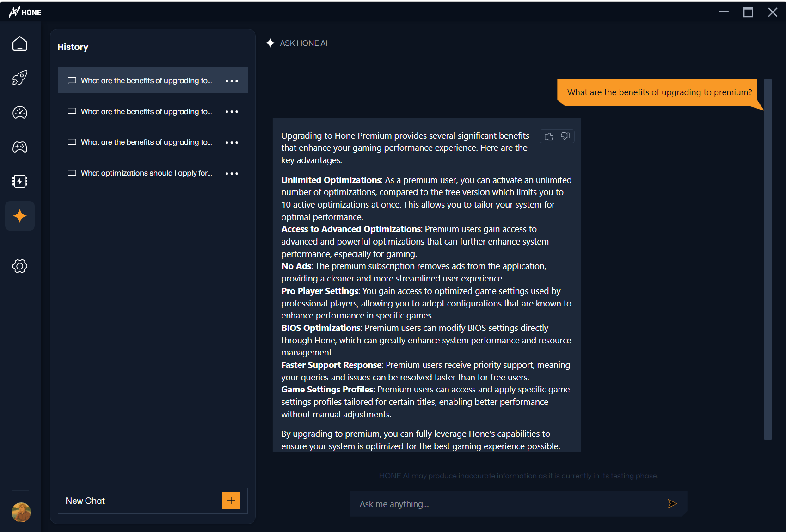This screenshot has height=532, width=786.
Task: Open options for third history chat
Action: (x=232, y=142)
